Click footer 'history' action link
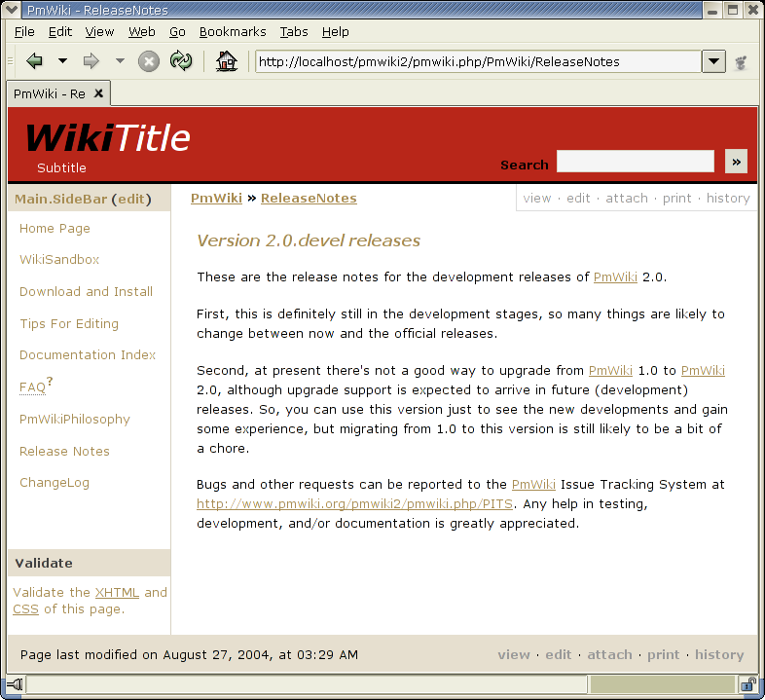This screenshot has width=765, height=700. click(719, 654)
